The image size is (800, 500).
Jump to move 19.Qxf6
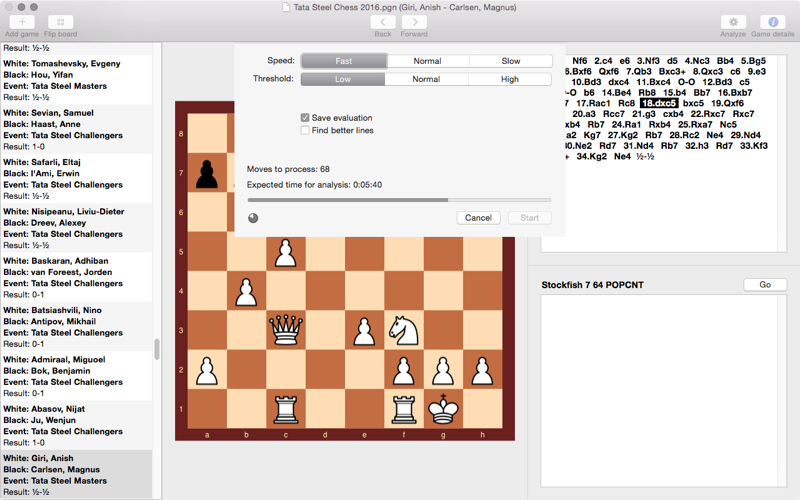[728, 103]
